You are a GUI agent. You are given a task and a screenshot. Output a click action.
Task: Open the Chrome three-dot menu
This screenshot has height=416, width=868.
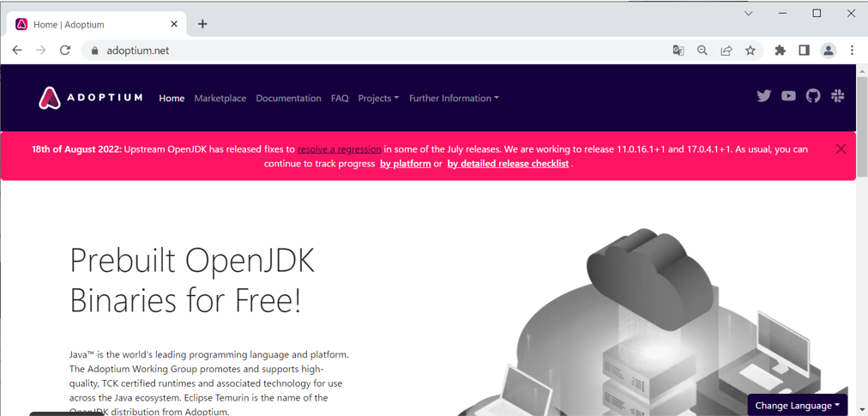coord(852,51)
